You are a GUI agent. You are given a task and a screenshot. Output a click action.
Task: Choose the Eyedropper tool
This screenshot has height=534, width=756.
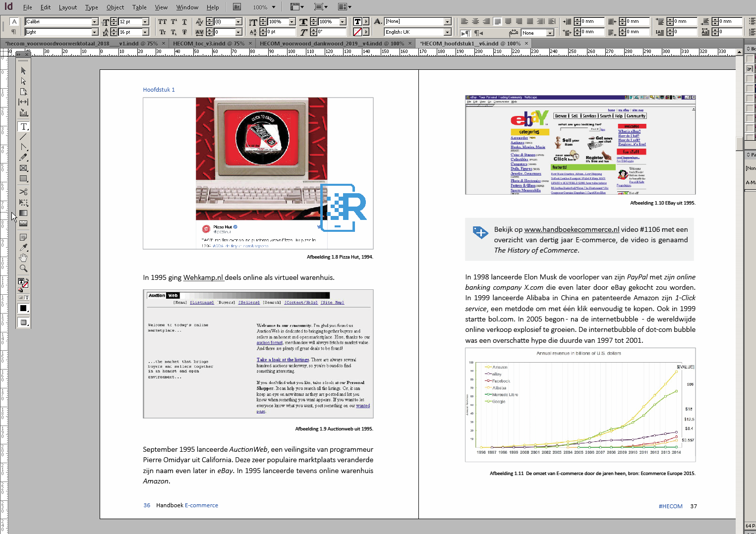(23, 247)
